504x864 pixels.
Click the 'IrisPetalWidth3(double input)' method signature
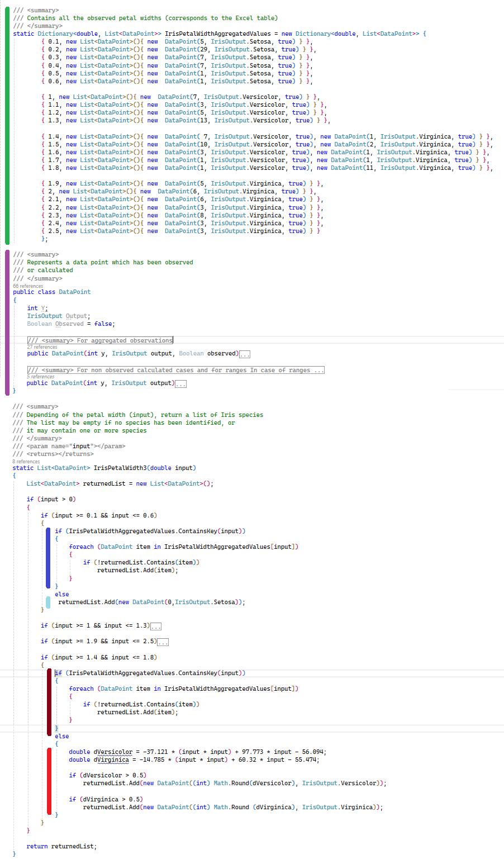pyautogui.click(x=145, y=468)
